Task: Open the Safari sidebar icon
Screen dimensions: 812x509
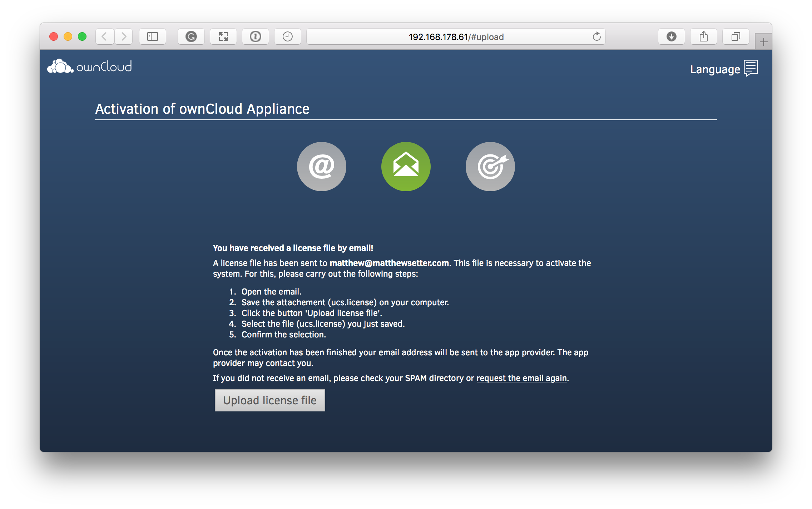Action: (153, 36)
